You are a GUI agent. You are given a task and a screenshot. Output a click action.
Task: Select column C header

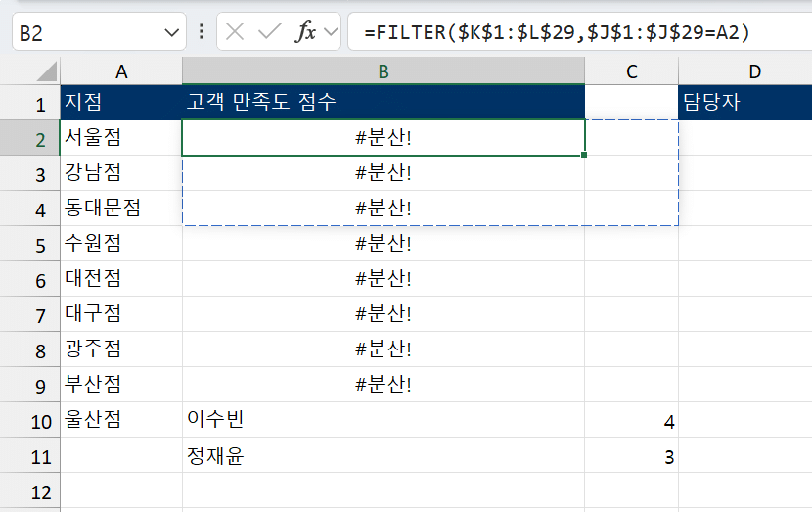631,71
